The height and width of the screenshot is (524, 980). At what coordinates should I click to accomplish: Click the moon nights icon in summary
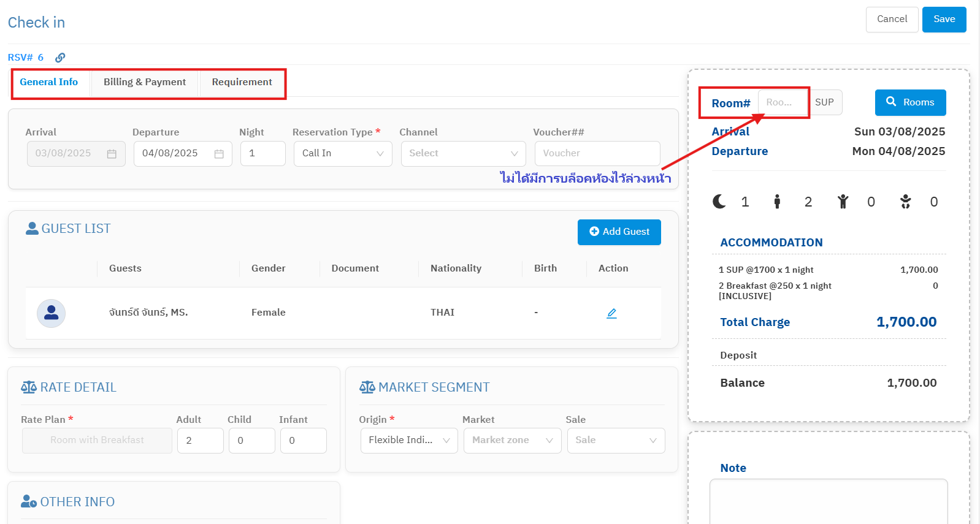click(719, 202)
